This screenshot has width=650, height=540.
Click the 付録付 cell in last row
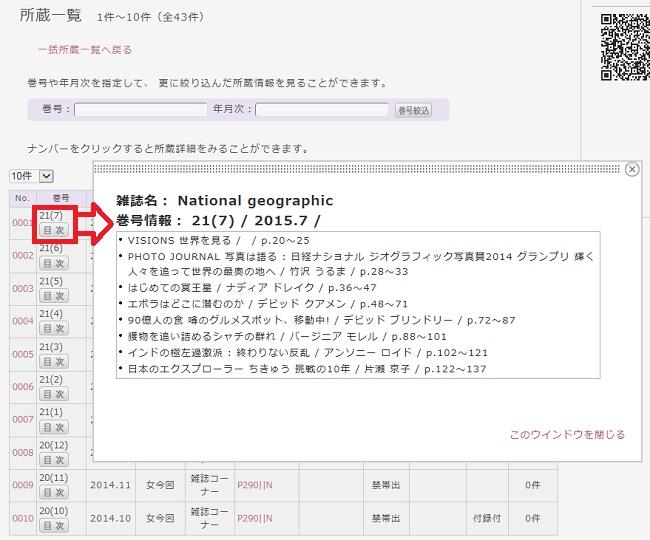point(487,518)
